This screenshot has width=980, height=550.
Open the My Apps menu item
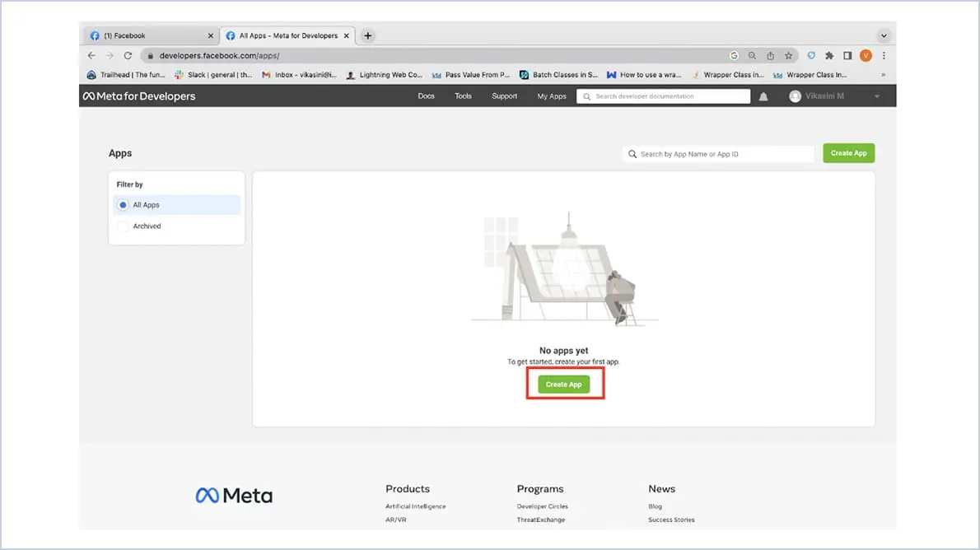point(552,96)
